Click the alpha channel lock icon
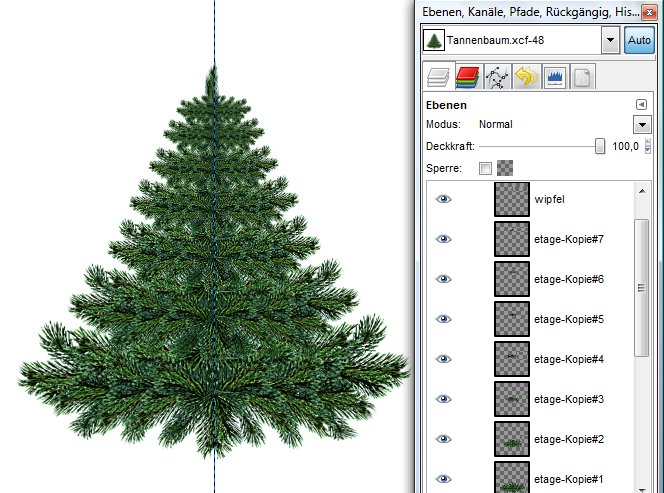664x493 pixels. (505, 168)
